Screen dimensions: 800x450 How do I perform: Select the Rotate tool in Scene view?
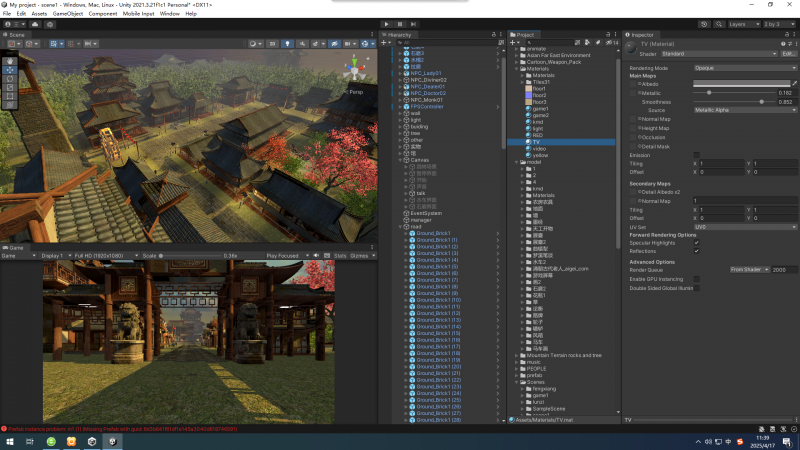point(9,78)
